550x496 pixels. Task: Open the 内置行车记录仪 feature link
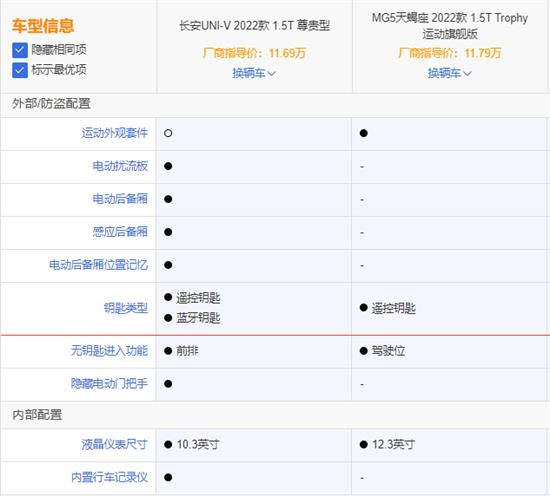point(109,477)
